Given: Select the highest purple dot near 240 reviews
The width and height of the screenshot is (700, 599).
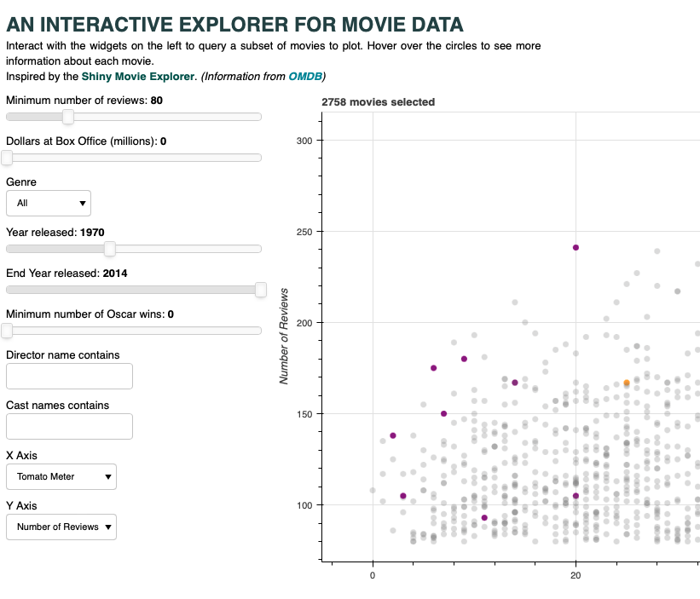Looking at the screenshot, I should (x=576, y=248).
